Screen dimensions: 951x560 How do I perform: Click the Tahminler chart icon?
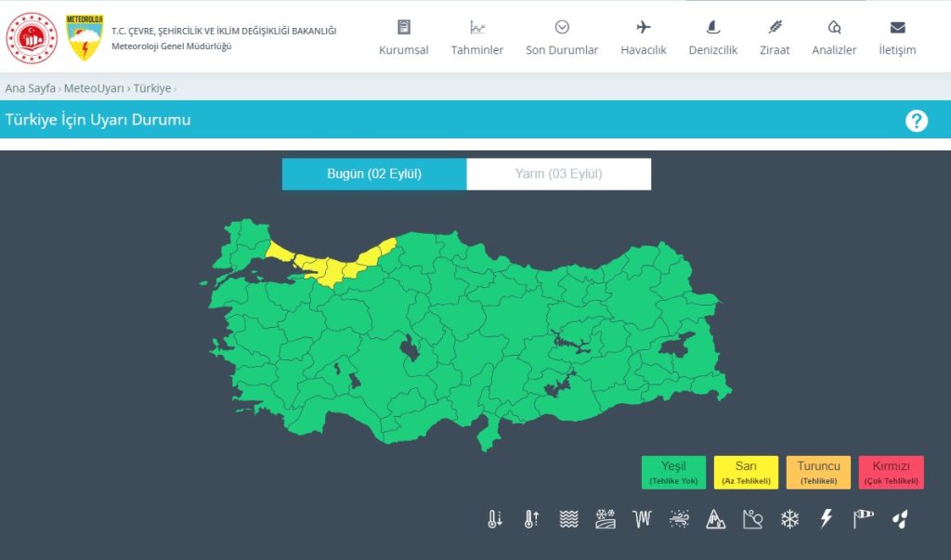click(x=477, y=27)
